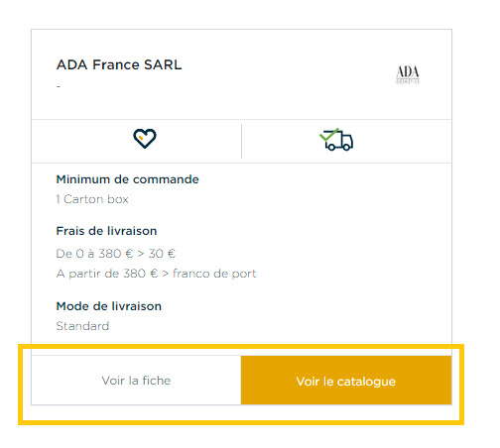
Task: Click the '30 €' shipping cost value
Action: click(162, 254)
